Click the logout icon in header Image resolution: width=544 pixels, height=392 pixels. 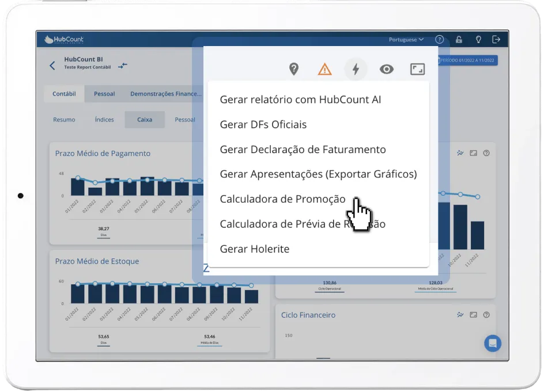pos(497,40)
